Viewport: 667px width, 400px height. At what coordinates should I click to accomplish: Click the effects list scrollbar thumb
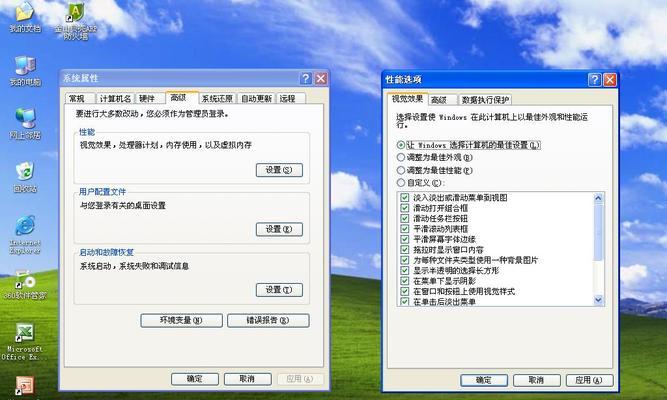[x=598, y=232]
